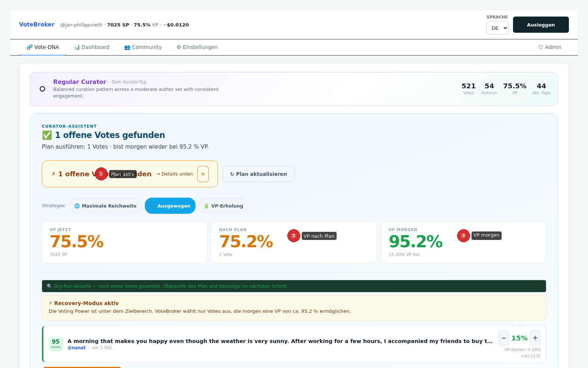Click the shield icon on Admin tab
The width and height of the screenshot is (588, 368).
[x=541, y=47]
